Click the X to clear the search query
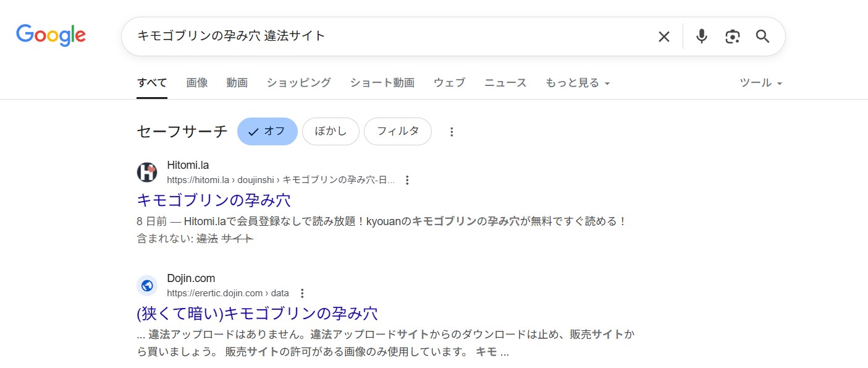Image resolution: width=868 pixels, height=368 pixels. tap(664, 36)
